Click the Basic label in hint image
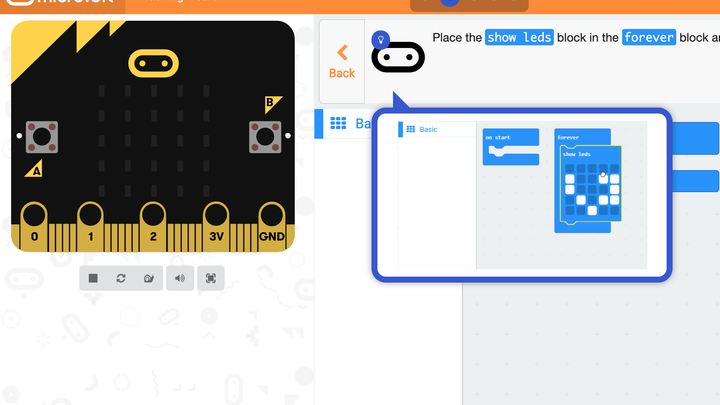 pyautogui.click(x=428, y=129)
